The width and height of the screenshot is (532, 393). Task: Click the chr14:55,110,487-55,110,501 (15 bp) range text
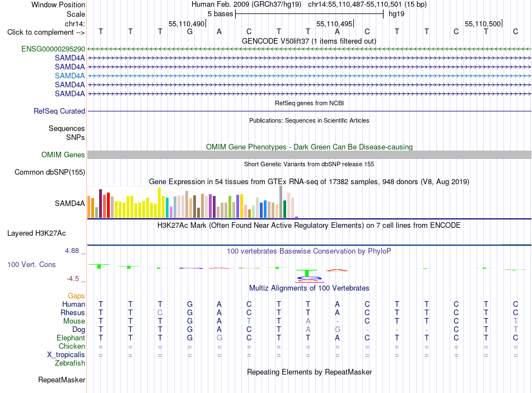[x=367, y=4]
